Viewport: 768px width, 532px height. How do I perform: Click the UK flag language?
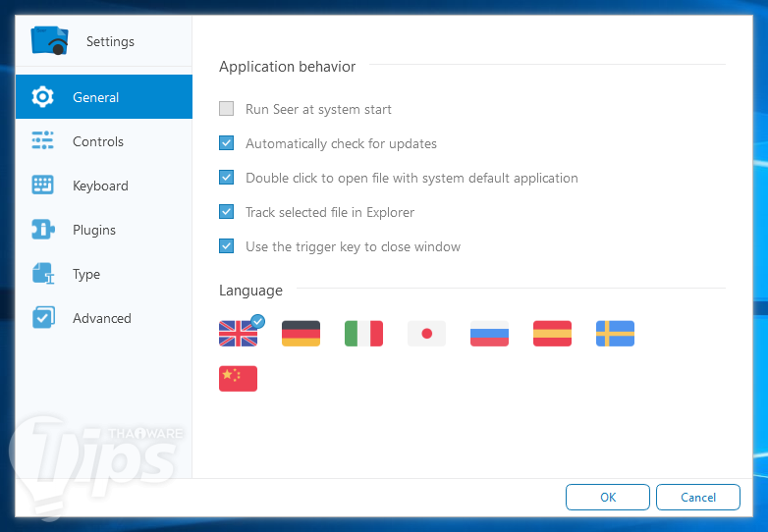pyautogui.click(x=238, y=334)
